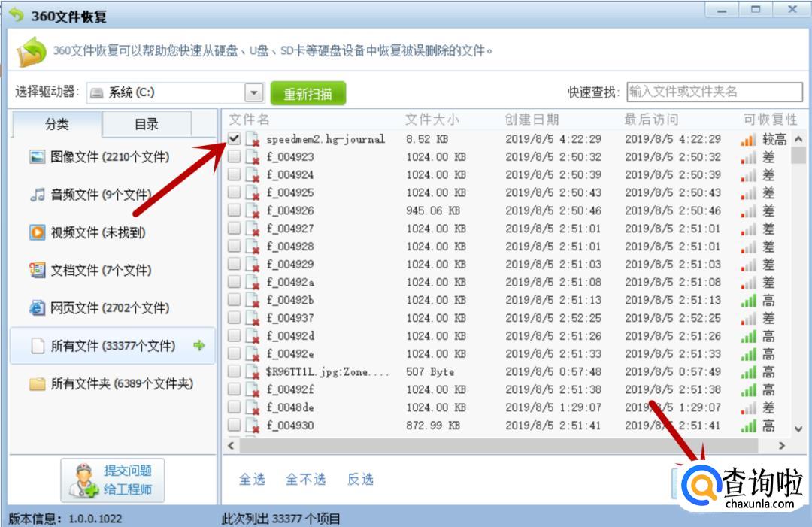Click horizontal scrollbar left arrow
Viewport: 812px width, 527px height.
(x=231, y=445)
